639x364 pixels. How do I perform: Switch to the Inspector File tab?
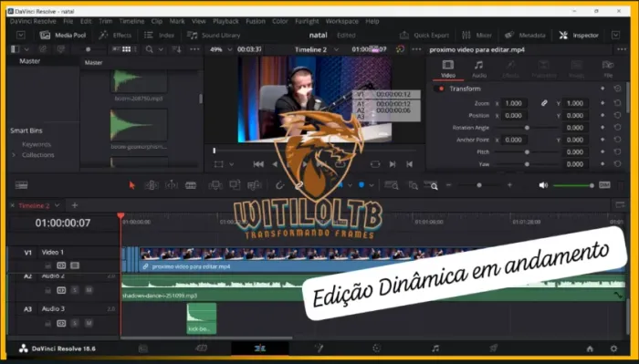(x=608, y=69)
